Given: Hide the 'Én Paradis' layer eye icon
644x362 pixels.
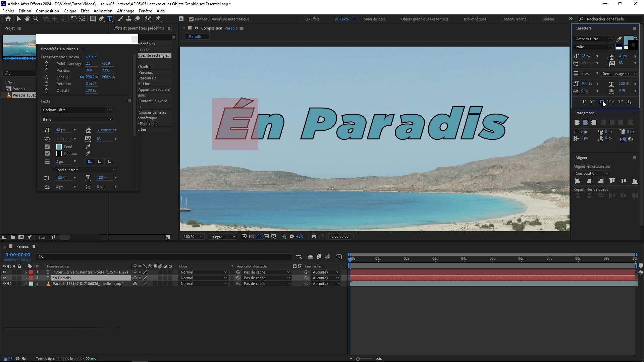Looking at the screenshot, I should click(x=4, y=278).
